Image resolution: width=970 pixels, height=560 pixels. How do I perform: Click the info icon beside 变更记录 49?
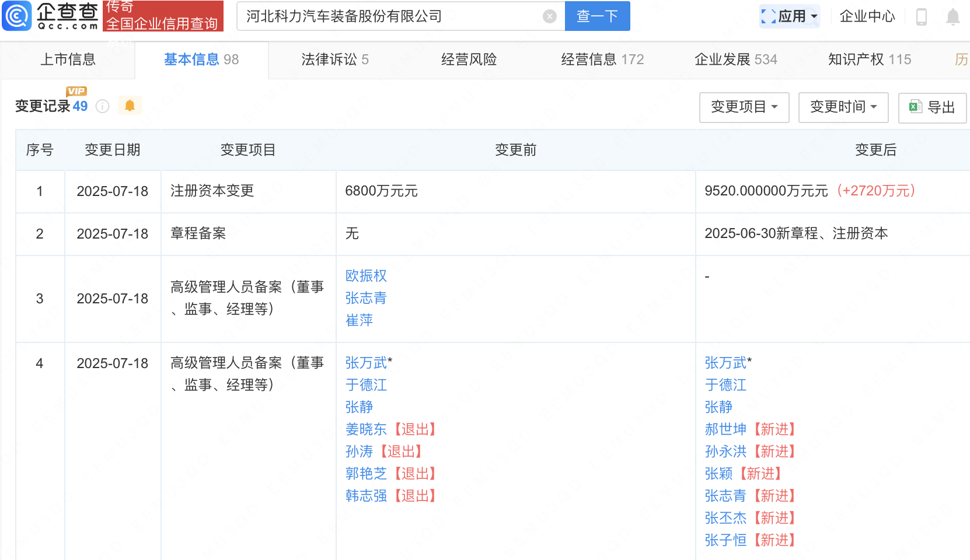pyautogui.click(x=102, y=106)
